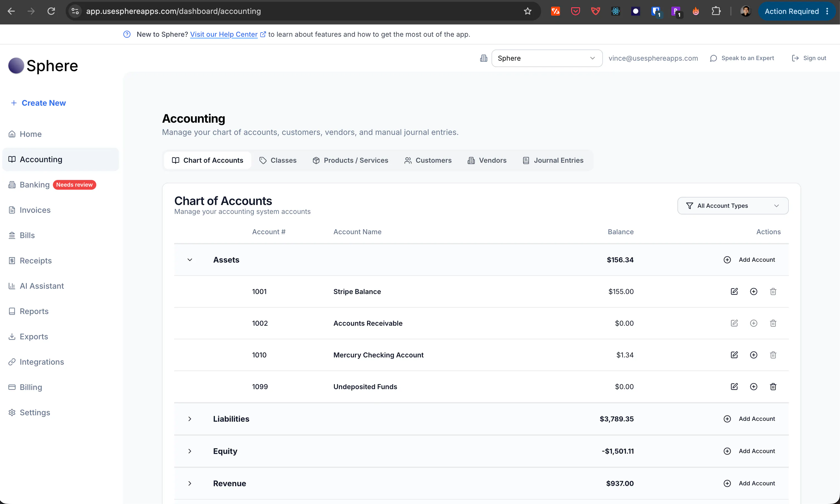
Task: Click Add Account in the Liabilities row
Action: [749, 419]
